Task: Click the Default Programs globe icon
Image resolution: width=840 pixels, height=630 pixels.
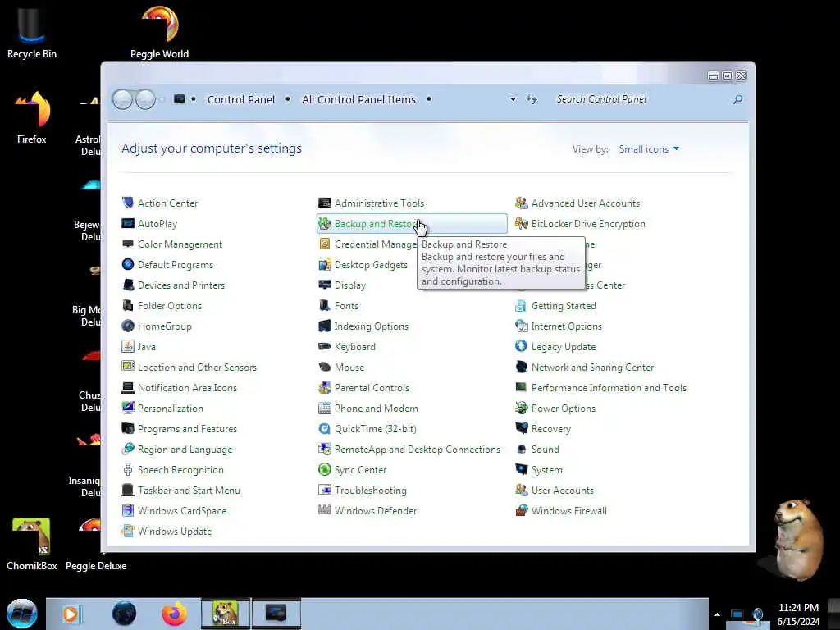Action: pos(127,264)
